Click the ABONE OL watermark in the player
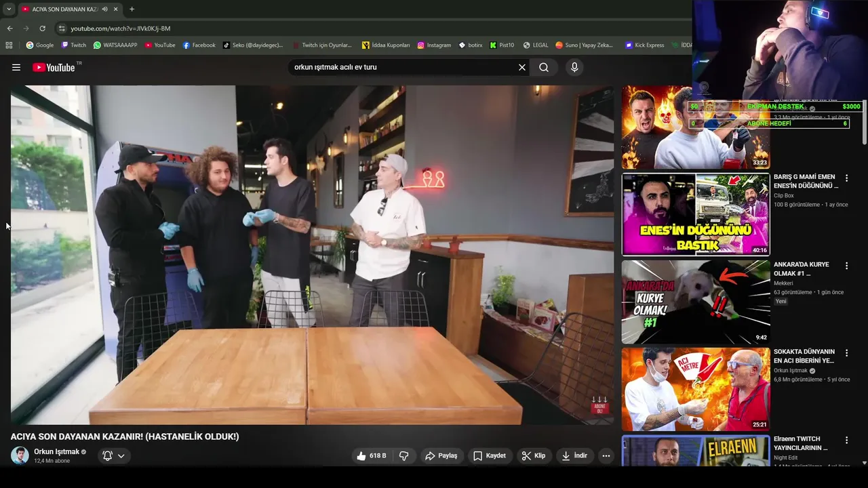 (x=599, y=405)
